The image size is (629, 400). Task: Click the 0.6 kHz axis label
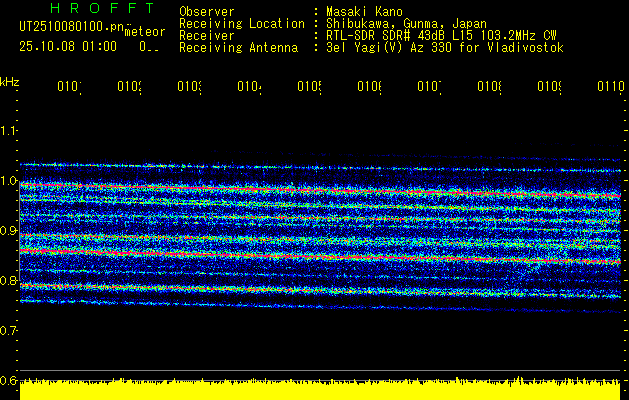8,380
